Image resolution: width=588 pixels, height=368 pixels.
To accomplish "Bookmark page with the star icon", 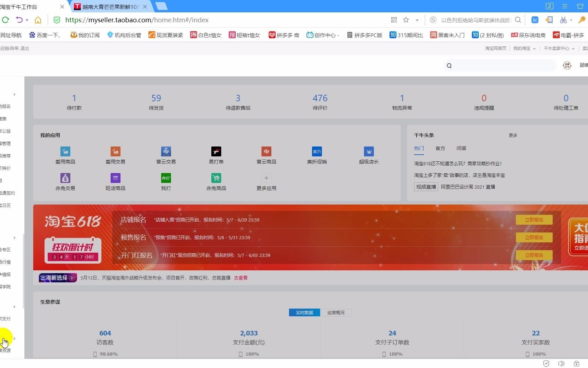I will (x=406, y=20).
